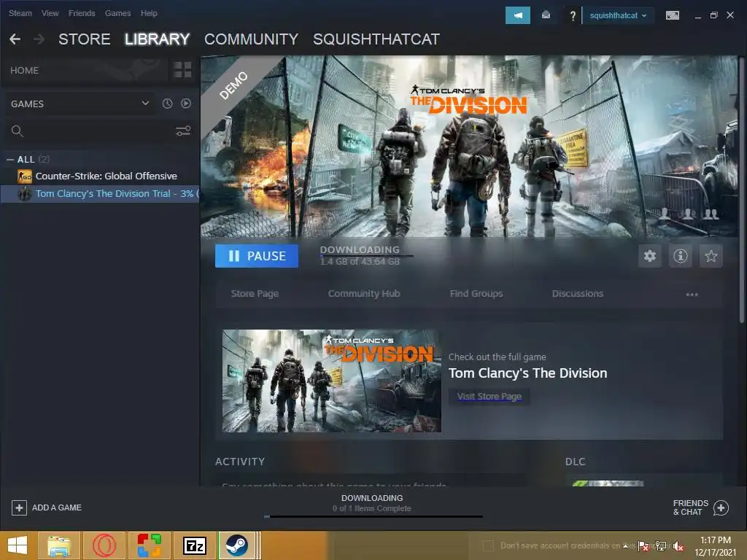Enter Big Picture mode icon
747x560 pixels.
(x=672, y=15)
